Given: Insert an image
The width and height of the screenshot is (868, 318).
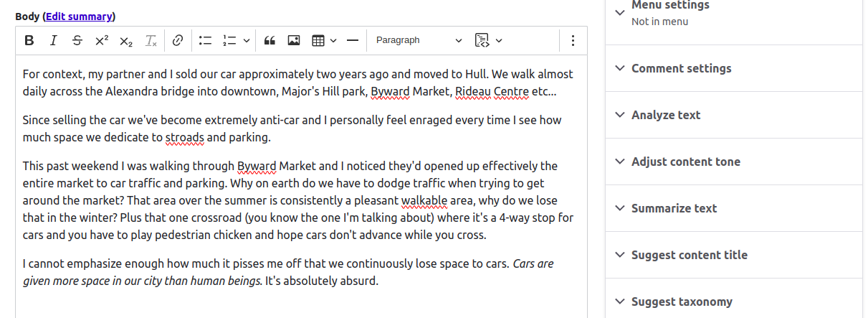Looking at the screenshot, I should pos(294,41).
